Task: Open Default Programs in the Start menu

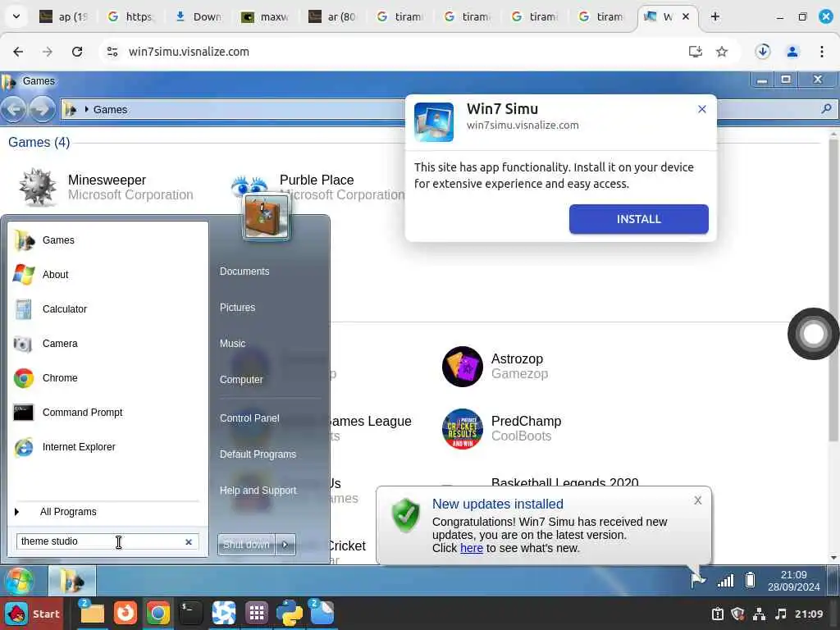Action: pyautogui.click(x=258, y=454)
